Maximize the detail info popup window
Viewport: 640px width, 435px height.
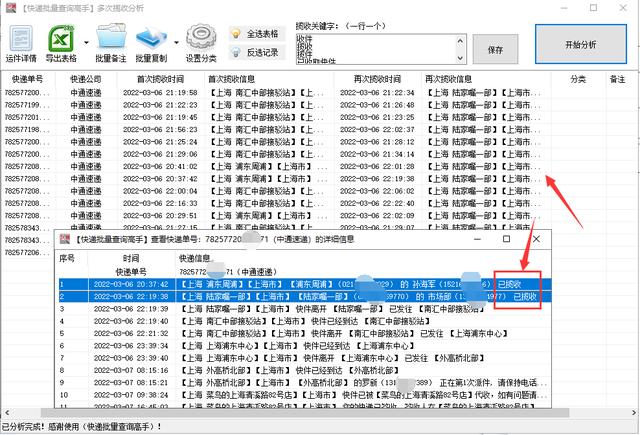tap(507, 239)
